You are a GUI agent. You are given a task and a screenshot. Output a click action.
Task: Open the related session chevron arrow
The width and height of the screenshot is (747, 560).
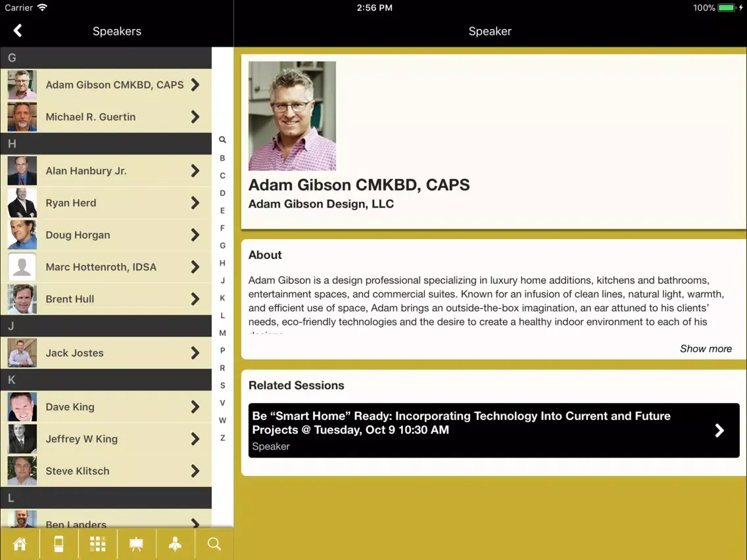719,431
